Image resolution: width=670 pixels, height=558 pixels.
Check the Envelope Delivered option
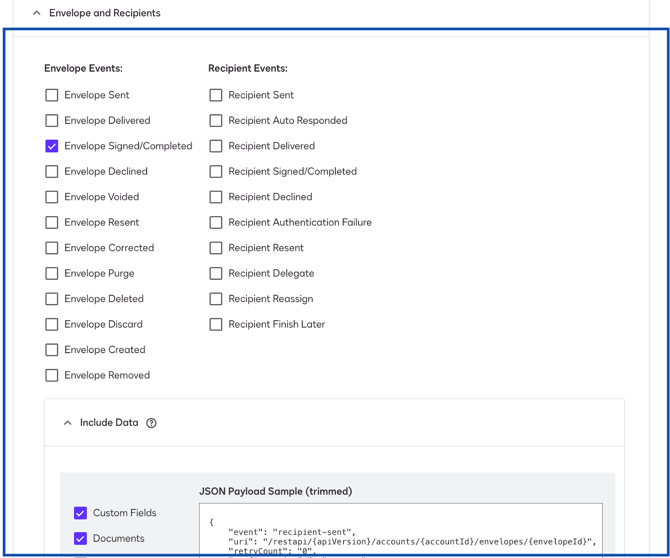tap(52, 121)
